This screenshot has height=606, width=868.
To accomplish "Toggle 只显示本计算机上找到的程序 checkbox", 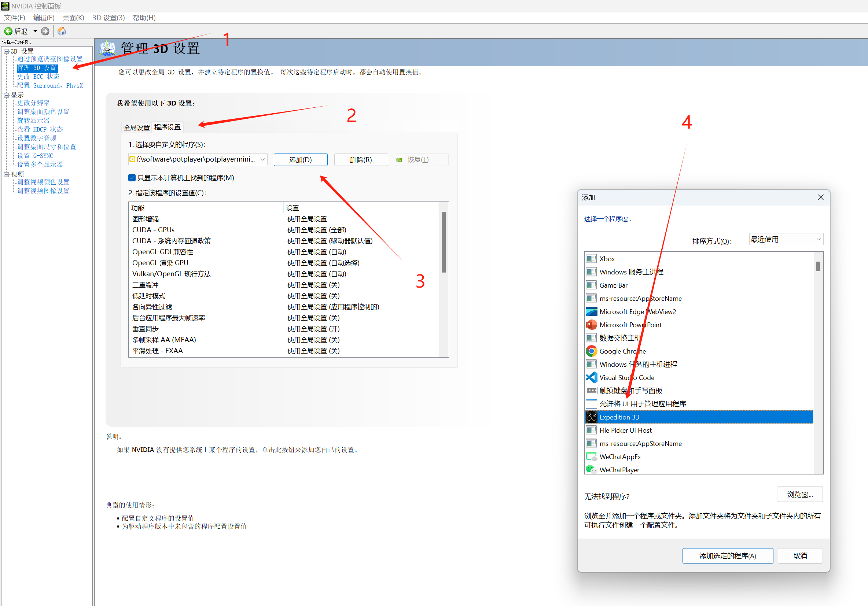I will [132, 178].
